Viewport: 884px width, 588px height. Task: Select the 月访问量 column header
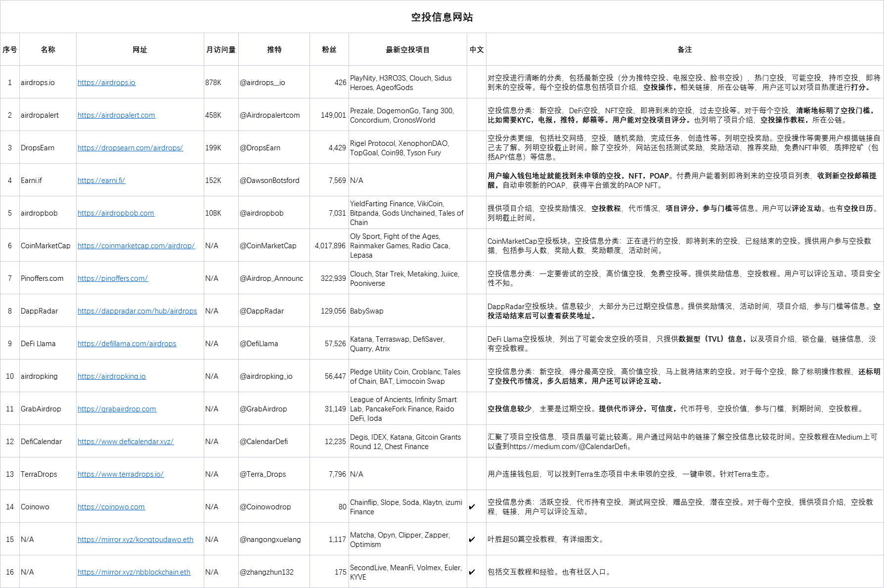pos(221,49)
